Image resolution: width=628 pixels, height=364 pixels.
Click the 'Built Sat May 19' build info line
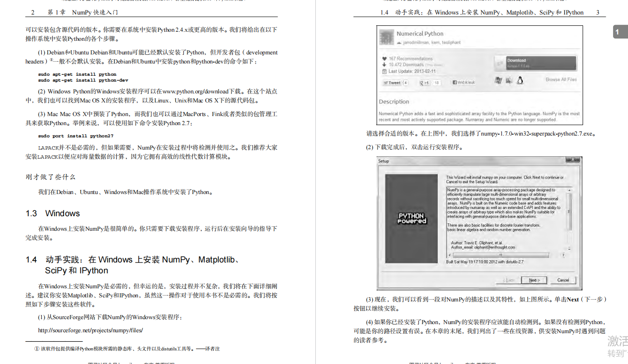(x=485, y=262)
